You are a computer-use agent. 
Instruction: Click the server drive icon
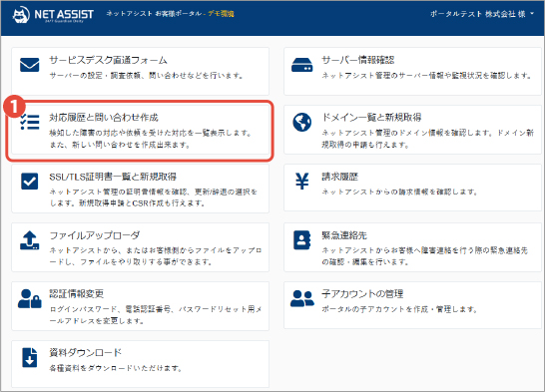click(x=301, y=65)
